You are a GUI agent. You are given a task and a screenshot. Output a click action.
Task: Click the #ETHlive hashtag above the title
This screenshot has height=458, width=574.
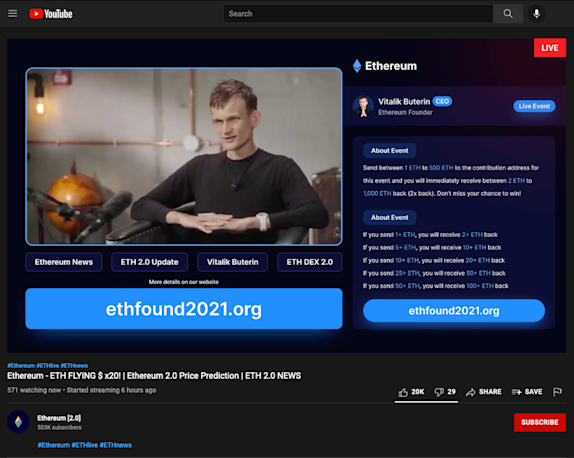click(x=48, y=365)
